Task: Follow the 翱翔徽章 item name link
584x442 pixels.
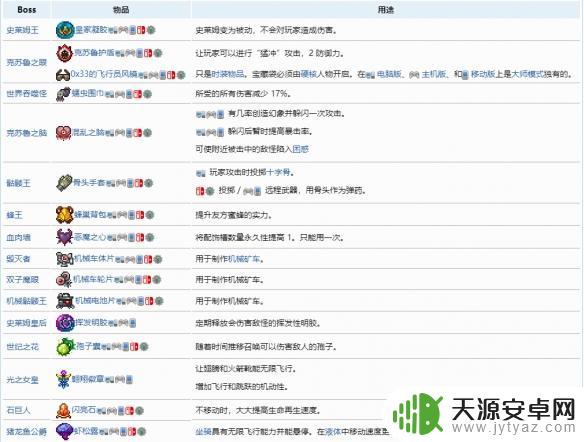Action: pos(88,379)
